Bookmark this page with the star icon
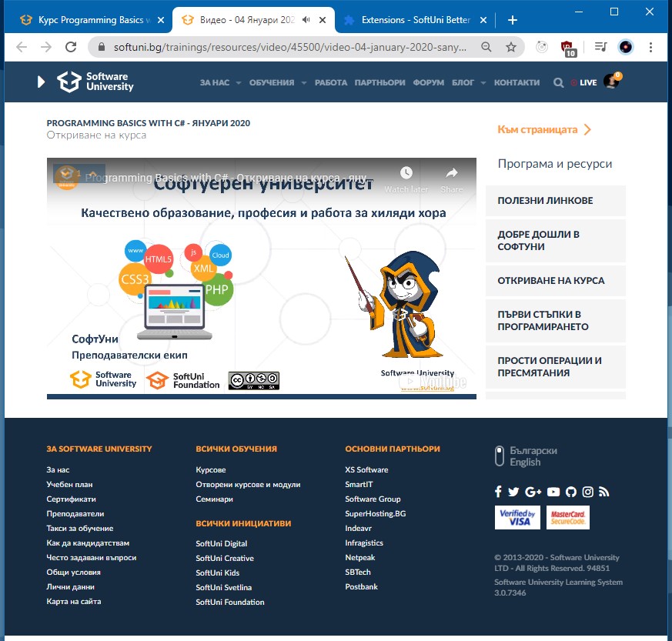 click(x=511, y=47)
